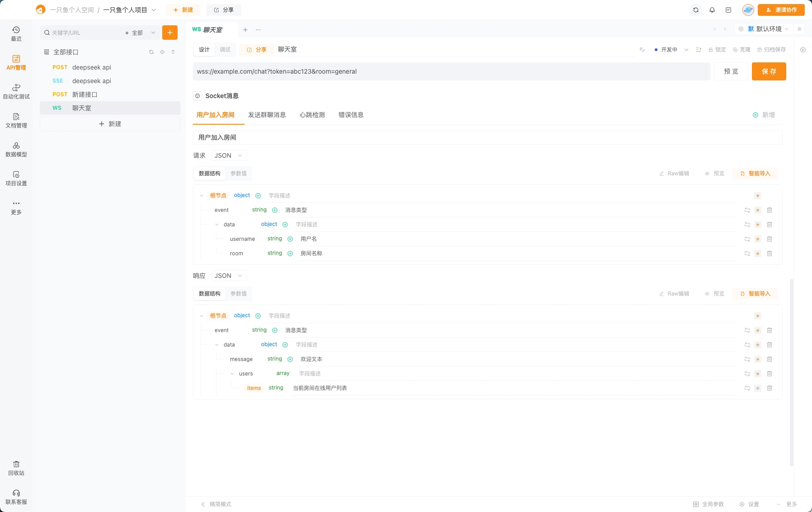The width and height of the screenshot is (812, 512).
Task: Open 数据模型 in the left sidebar
Action: coord(16,150)
